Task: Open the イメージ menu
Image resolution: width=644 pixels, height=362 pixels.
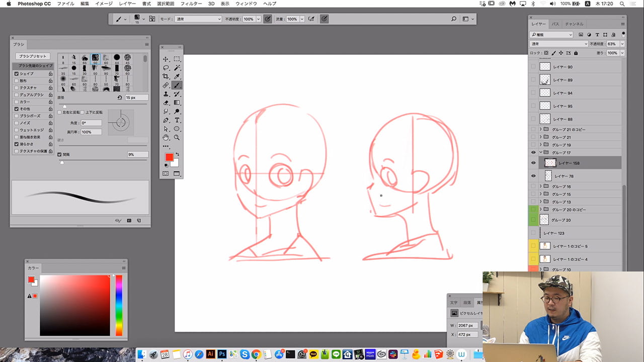Action: click(x=104, y=4)
